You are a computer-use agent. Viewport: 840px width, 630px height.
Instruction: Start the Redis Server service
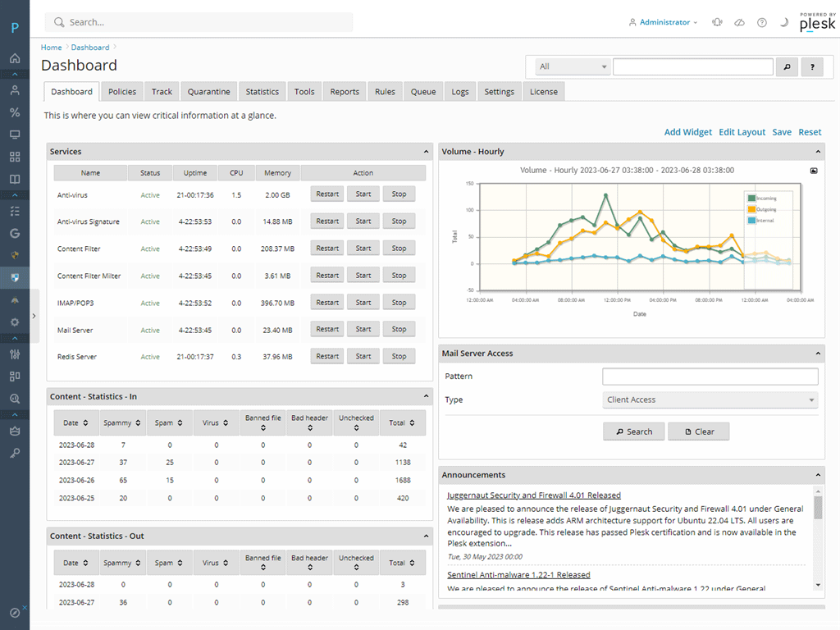click(x=363, y=356)
